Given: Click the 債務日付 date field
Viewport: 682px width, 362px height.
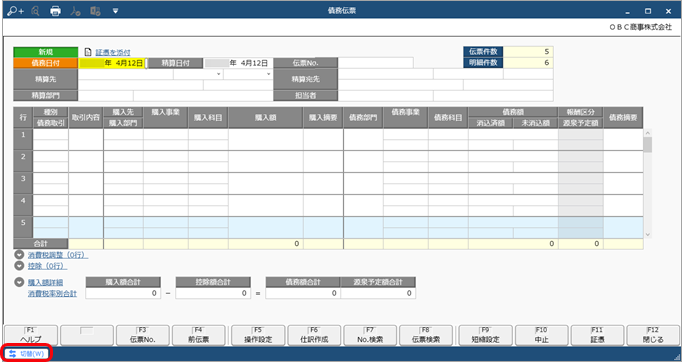Looking at the screenshot, I should (x=112, y=63).
